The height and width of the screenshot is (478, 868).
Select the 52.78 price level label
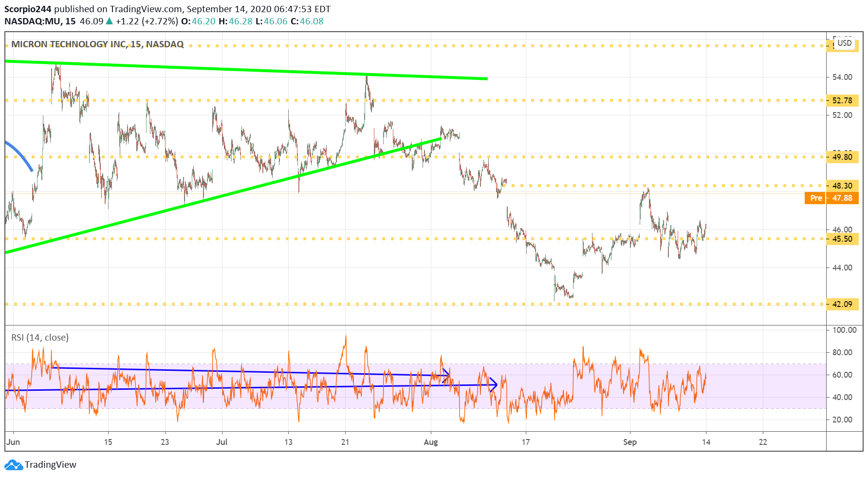[x=842, y=100]
